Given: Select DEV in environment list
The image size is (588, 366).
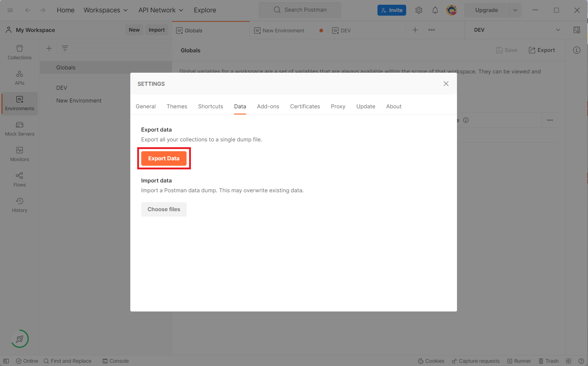Looking at the screenshot, I should pyautogui.click(x=106, y=88).
